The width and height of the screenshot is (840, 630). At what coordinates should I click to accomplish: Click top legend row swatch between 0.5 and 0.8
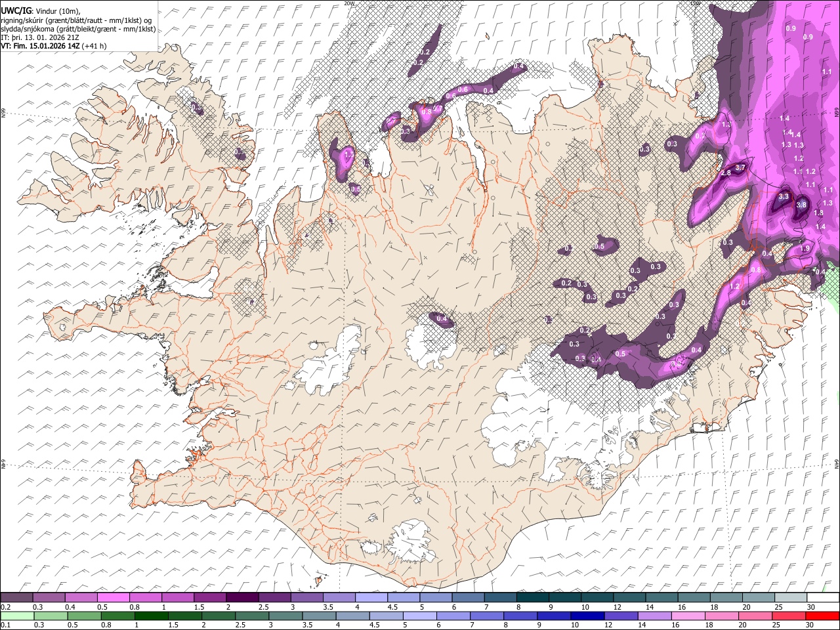[x=113, y=597]
